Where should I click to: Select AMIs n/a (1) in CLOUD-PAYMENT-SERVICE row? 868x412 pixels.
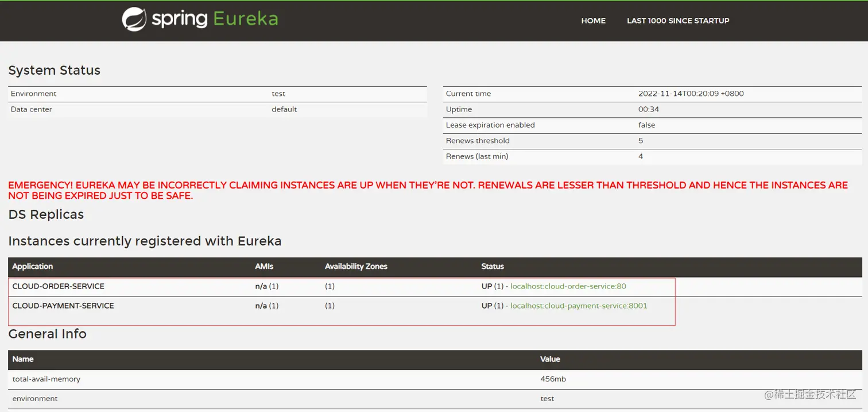tap(267, 306)
